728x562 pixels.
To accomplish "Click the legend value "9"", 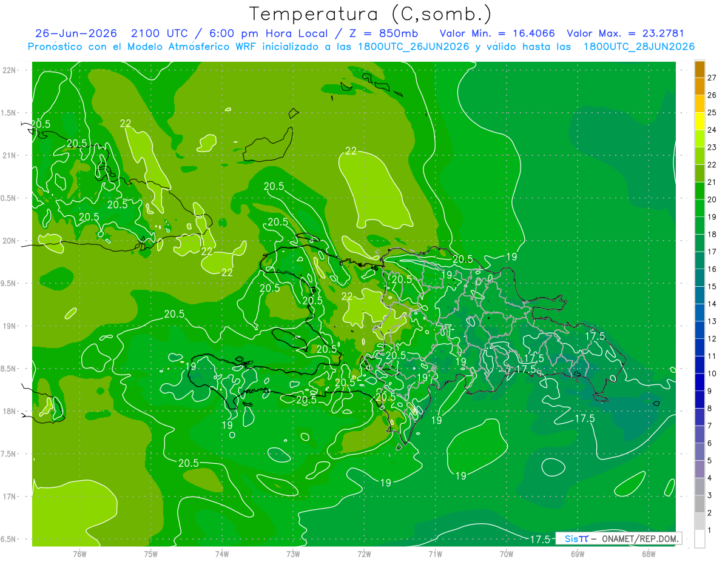I will [x=710, y=391].
